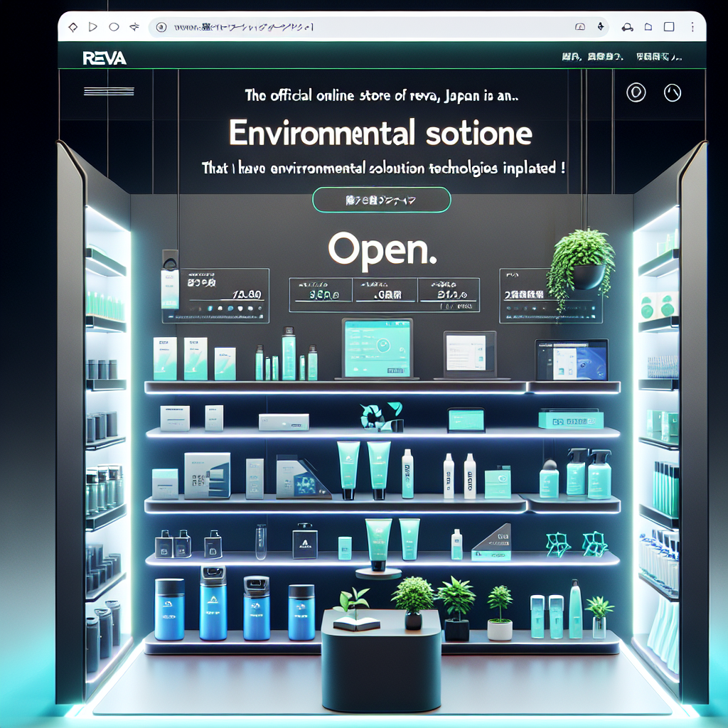Click the dark laptop on right of top shelf

572,360
